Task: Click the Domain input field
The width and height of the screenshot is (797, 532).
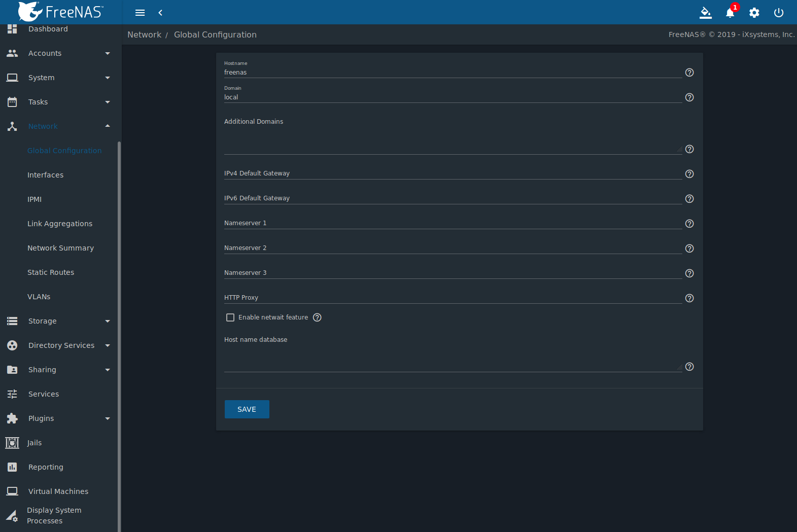Action: click(453, 97)
